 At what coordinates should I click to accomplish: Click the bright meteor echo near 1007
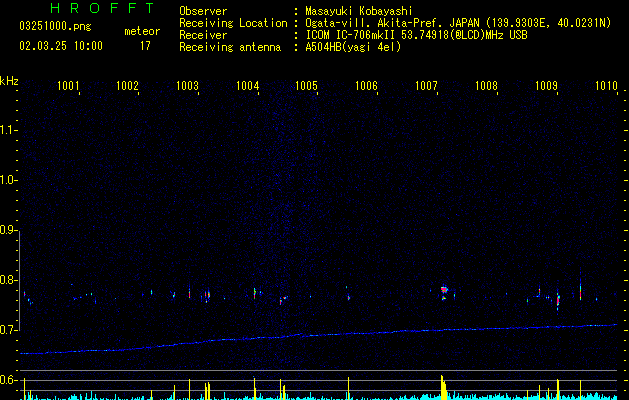[x=444, y=292]
